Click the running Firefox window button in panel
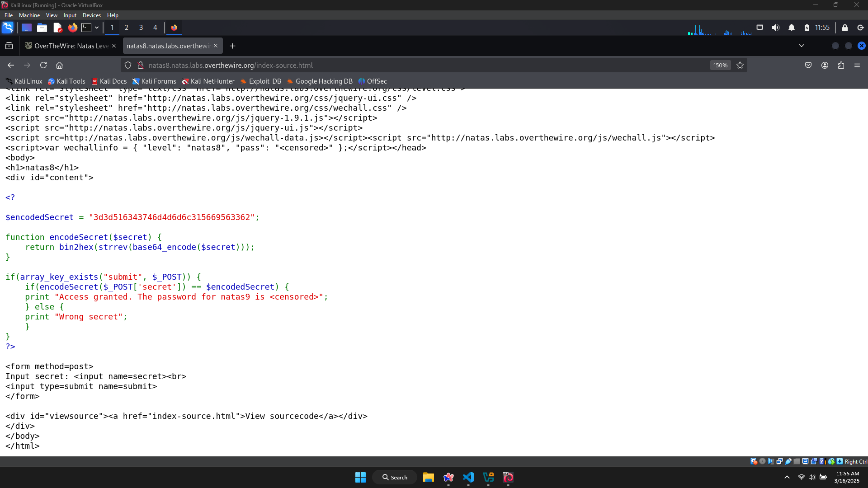This screenshot has height=488, width=868. pyautogui.click(x=174, y=28)
